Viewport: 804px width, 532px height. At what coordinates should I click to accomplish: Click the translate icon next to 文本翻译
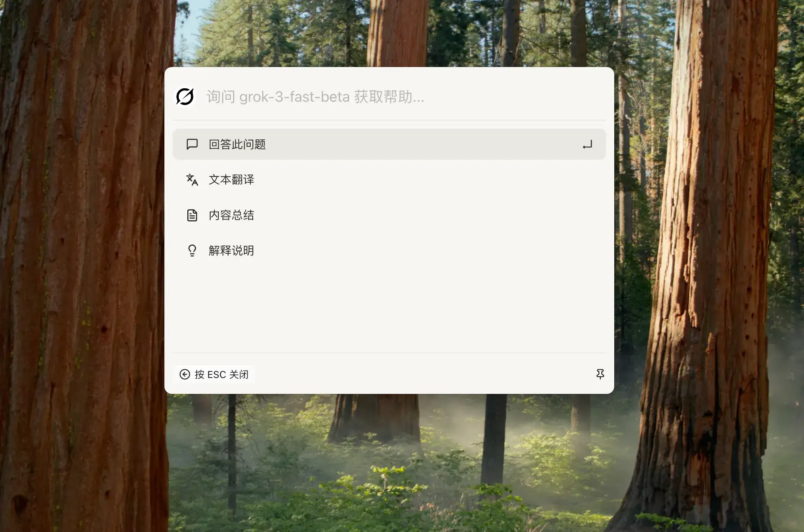pos(192,180)
